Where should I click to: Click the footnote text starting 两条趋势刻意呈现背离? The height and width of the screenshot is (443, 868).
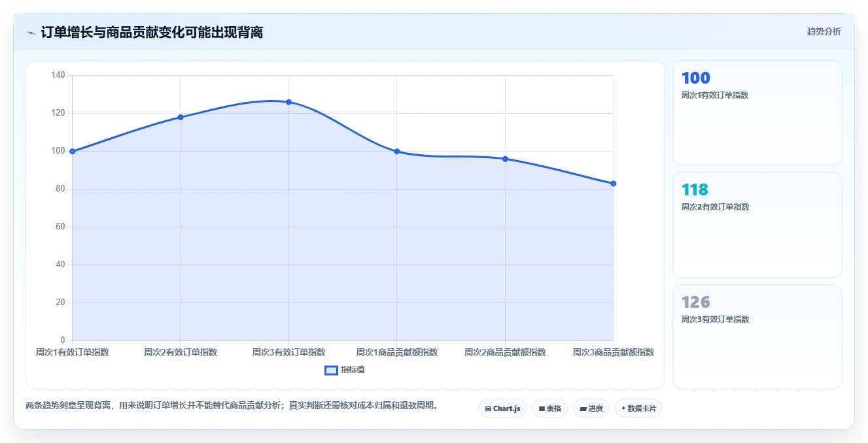pos(232,405)
